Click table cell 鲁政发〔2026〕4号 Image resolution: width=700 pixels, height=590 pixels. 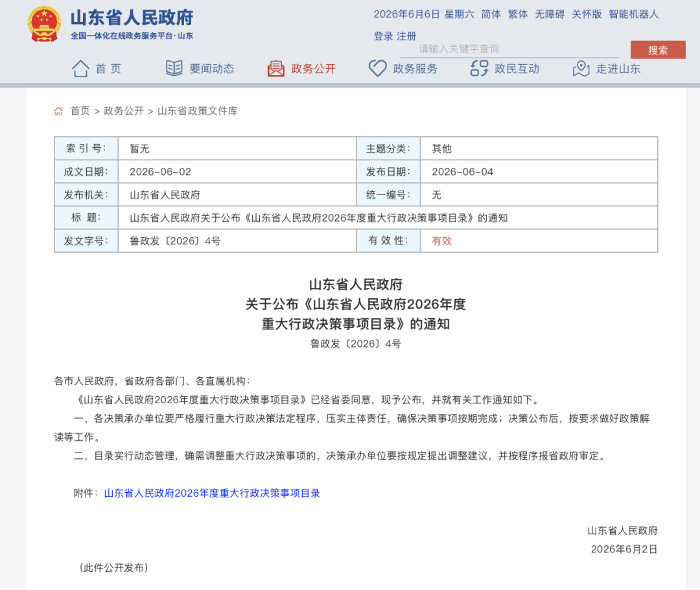point(175,241)
